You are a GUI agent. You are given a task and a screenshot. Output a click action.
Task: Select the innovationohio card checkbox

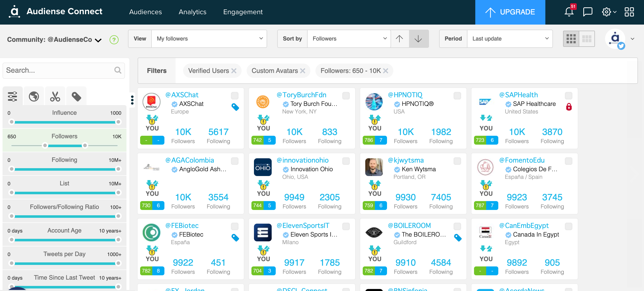(x=346, y=161)
